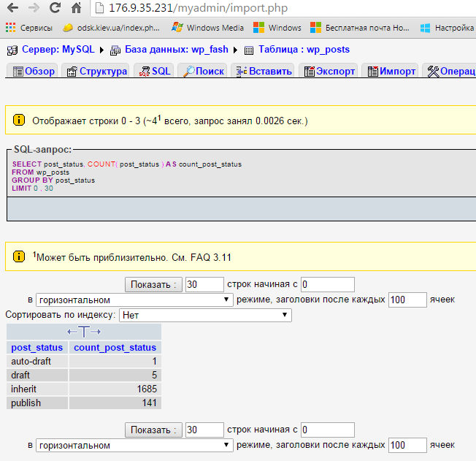Click the База данных: wp_fash breadcrumb

(177, 49)
